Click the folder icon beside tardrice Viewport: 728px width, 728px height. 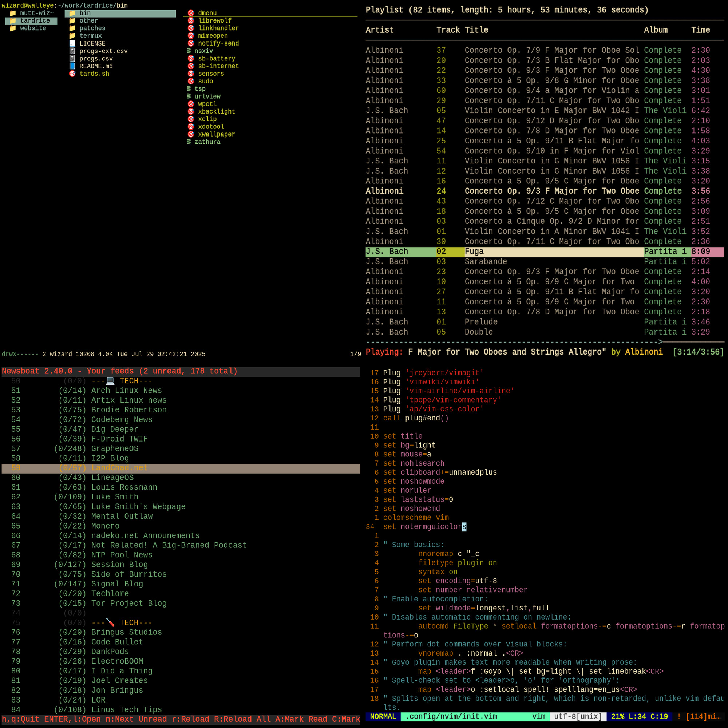(x=12, y=21)
